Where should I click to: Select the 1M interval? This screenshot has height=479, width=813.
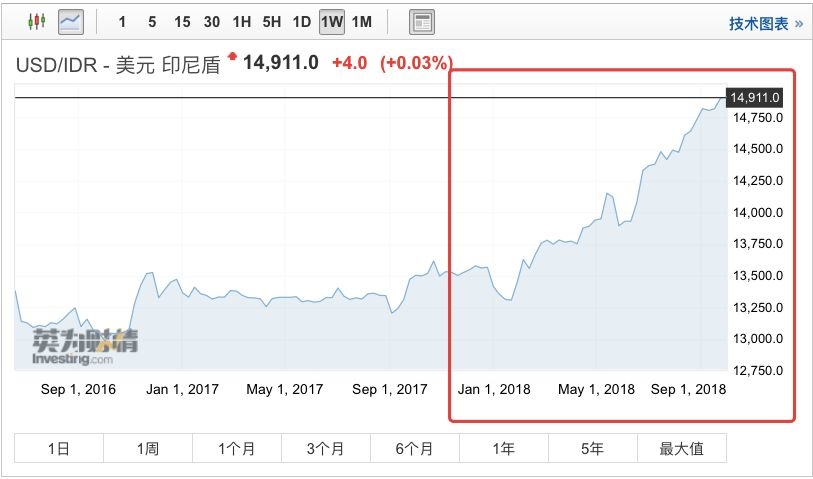(362, 22)
